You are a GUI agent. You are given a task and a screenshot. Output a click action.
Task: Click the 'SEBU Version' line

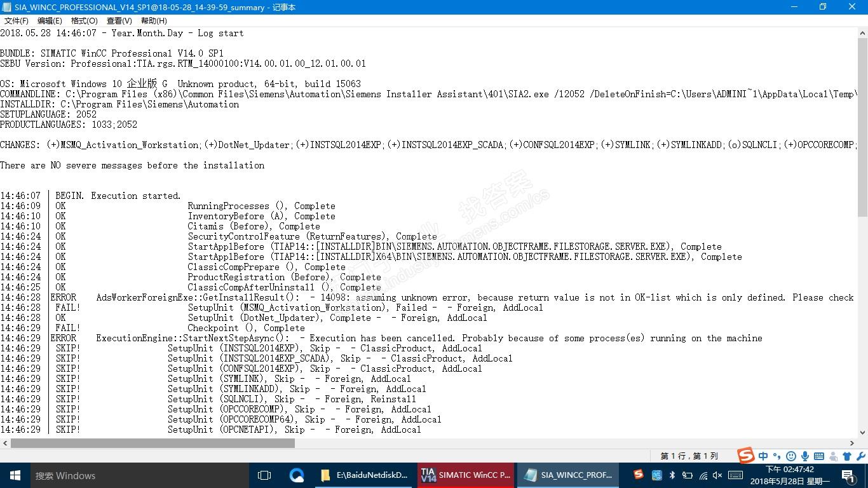(x=183, y=64)
